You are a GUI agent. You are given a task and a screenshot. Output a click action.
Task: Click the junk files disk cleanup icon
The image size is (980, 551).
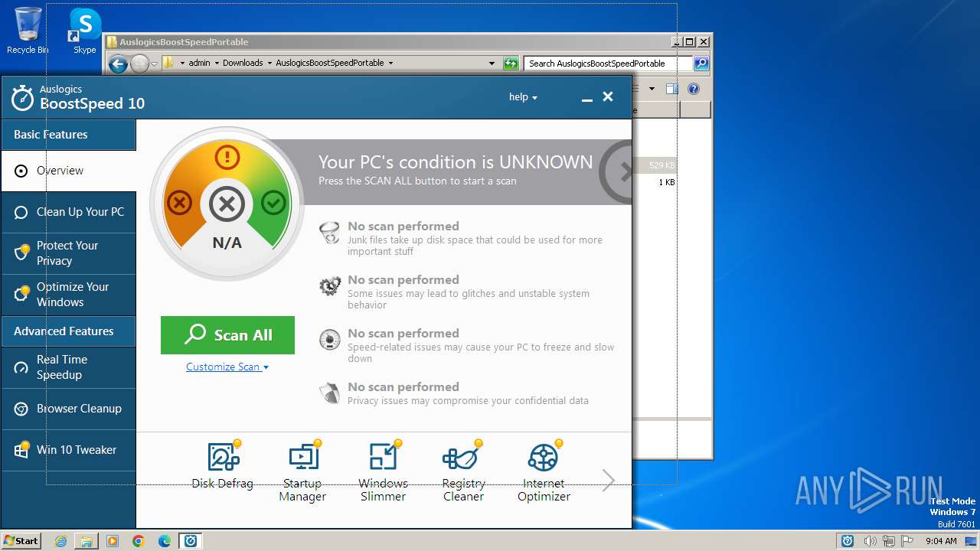pyautogui.click(x=330, y=233)
